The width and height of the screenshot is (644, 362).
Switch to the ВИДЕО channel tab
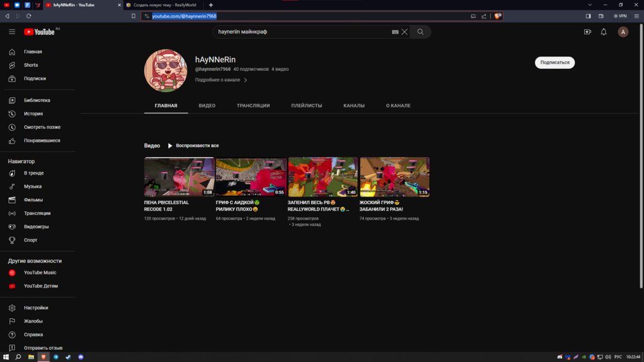pyautogui.click(x=207, y=106)
